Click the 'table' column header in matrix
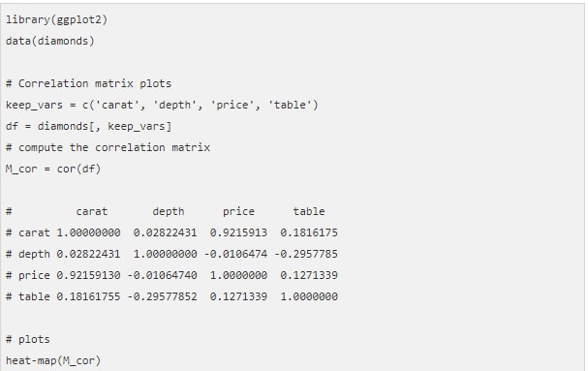 309,211
